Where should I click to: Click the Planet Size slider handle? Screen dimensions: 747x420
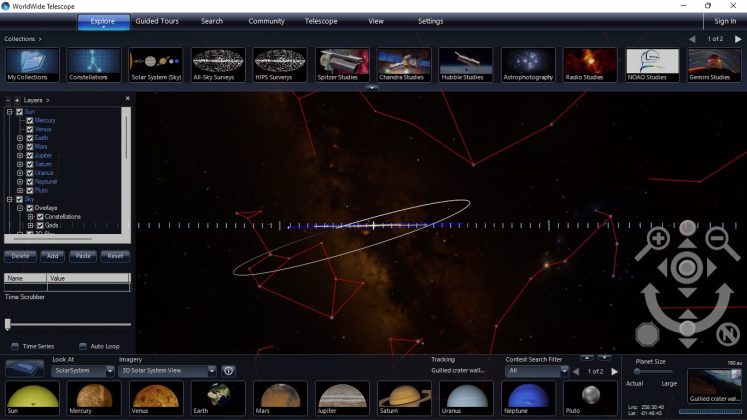click(x=637, y=371)
